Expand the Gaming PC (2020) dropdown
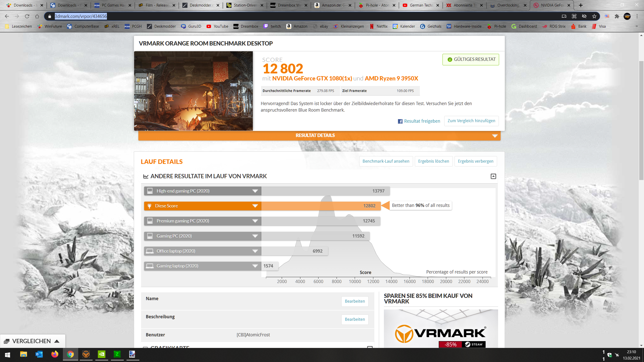644x362 pixels. (x=255, y=236)
